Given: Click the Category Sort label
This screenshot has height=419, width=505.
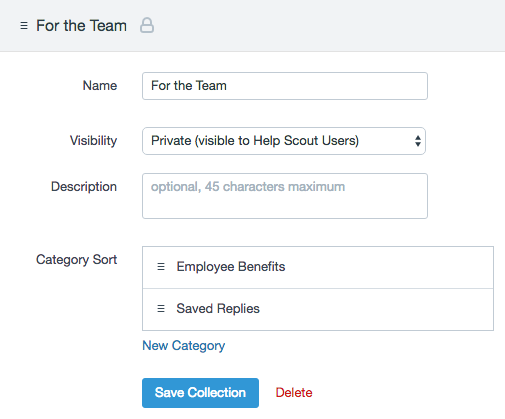Looking at the screenshot, I should click(x=76, y=260).
